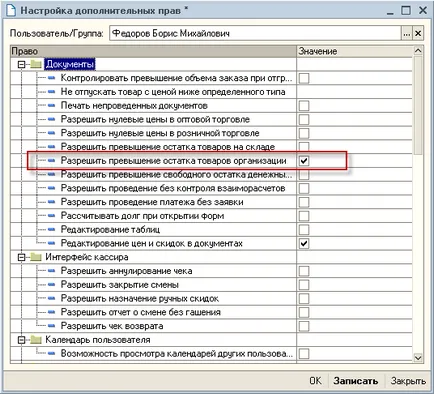The height and width of the screenshot is (394, 434).
Task: Click the blue item icon beside Разрешить закрытие смены
Action: pyautogui.click(x=51, y=285)
